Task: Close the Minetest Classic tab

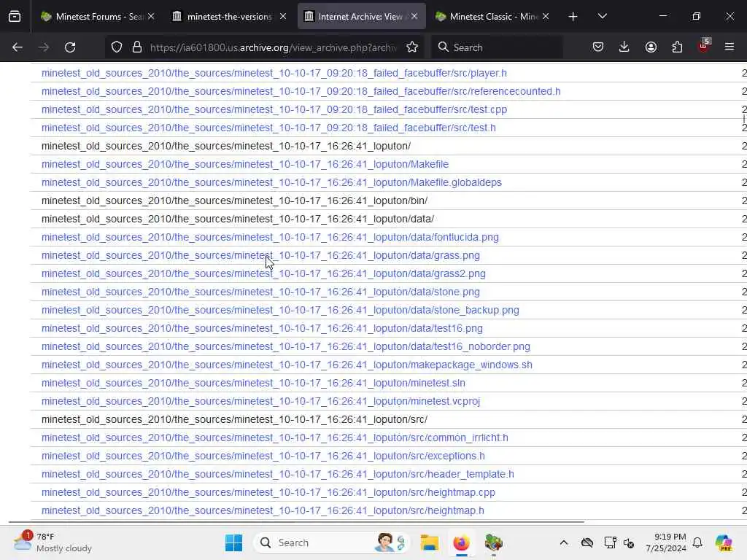Action: (x=546, y=17)
